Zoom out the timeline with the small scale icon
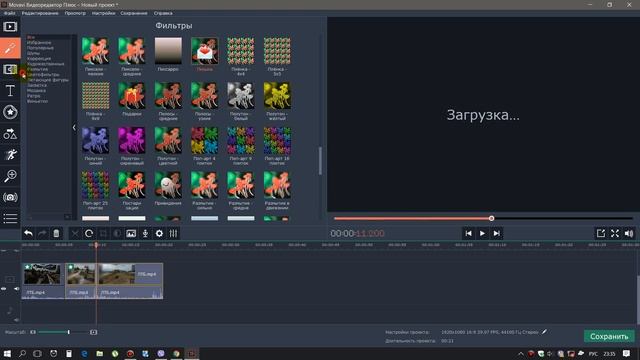640x360 pixels. click(33, 332)
